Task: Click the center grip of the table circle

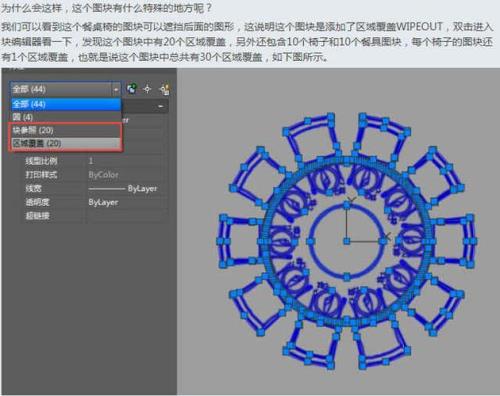Action: (x=347, y=241)
